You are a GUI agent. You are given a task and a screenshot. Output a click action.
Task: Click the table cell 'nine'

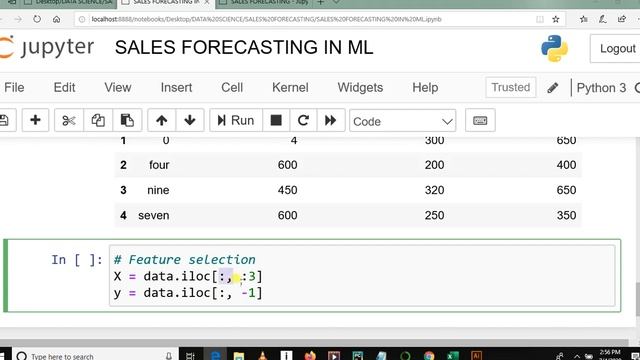[158, 190]
